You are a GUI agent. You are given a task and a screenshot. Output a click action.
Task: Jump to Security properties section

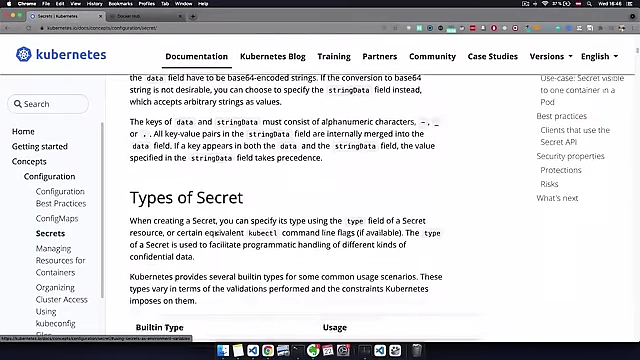[x=570, y=156]
